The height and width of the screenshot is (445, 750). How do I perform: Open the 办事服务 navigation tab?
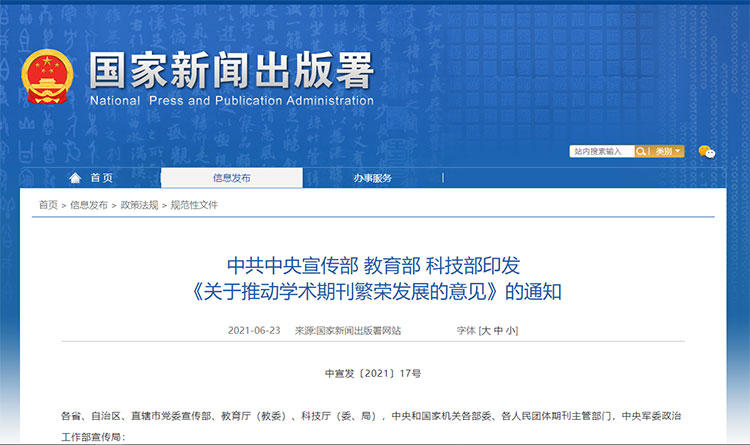[372, 178]
